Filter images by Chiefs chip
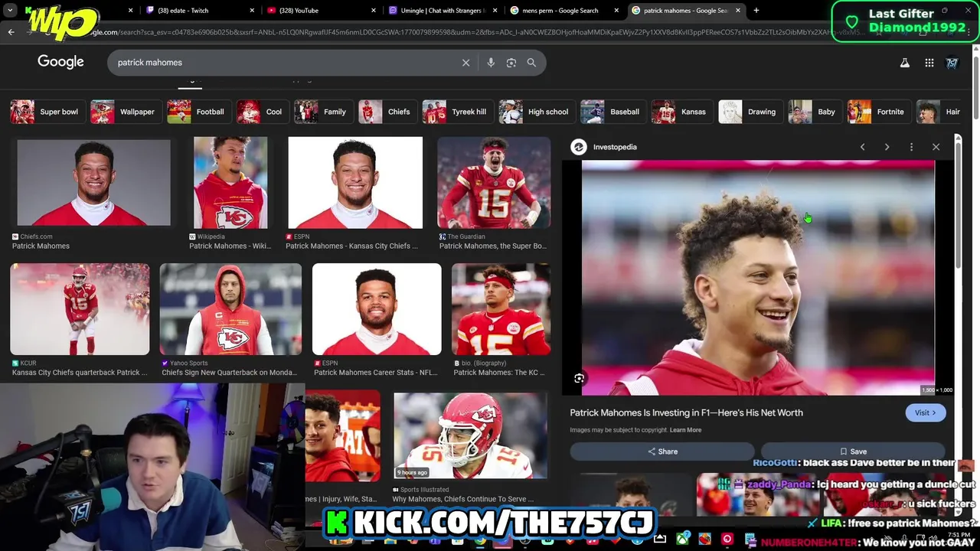Viewport: 980px width, 551px height. (x=387, y=112)
